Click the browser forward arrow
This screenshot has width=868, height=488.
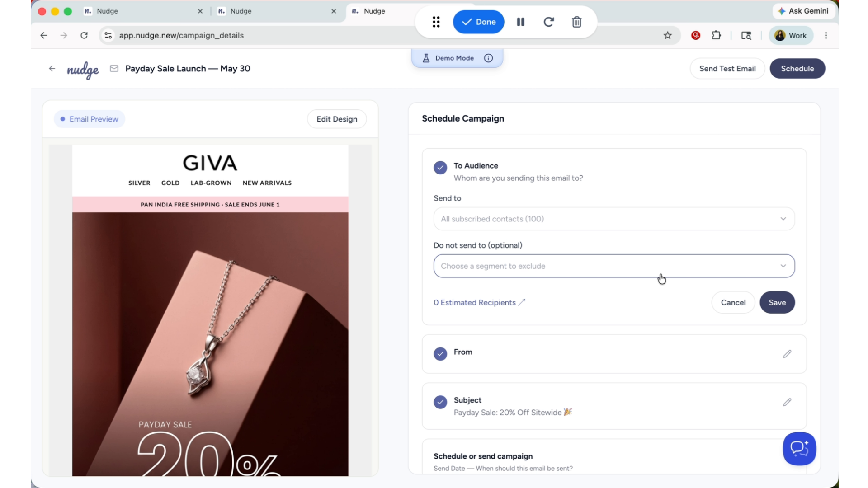(64, 35)
